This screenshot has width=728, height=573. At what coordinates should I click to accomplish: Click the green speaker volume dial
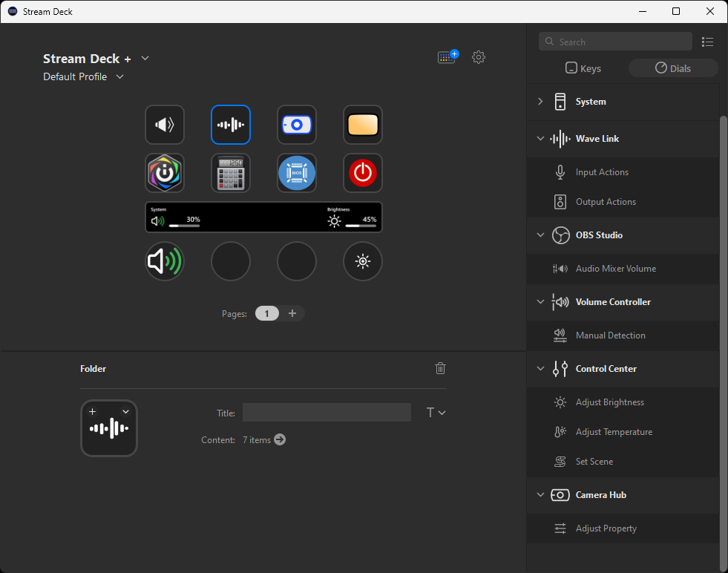(x=165, y=261)
